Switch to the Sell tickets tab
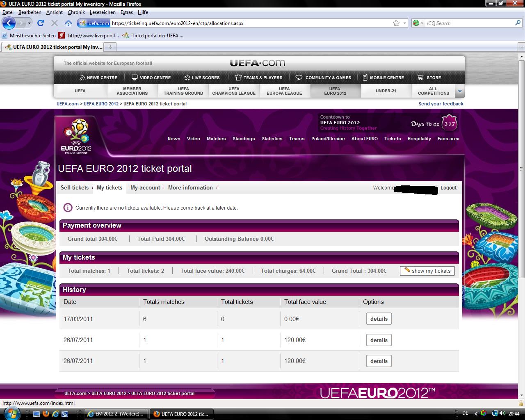Screen dimensions: 525x420 click(75, 187)
